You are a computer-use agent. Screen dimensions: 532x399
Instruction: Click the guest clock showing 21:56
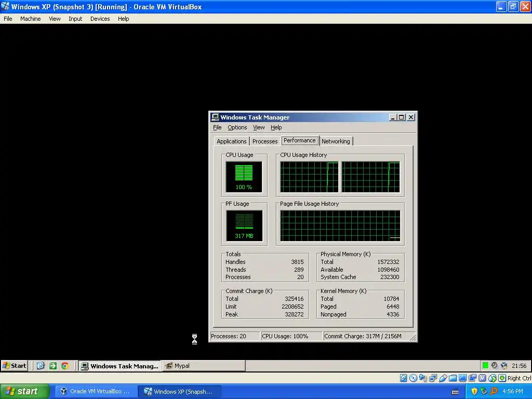point(519,366)
